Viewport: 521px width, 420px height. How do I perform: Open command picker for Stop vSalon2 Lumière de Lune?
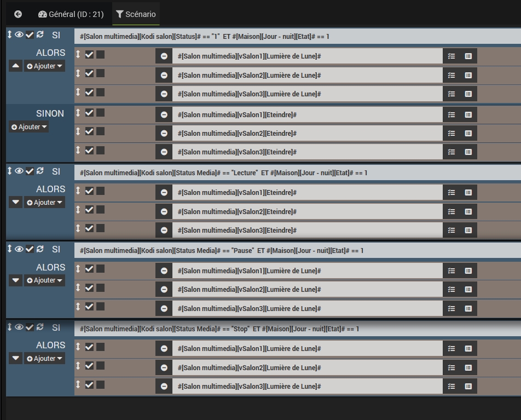click(468, 367)
